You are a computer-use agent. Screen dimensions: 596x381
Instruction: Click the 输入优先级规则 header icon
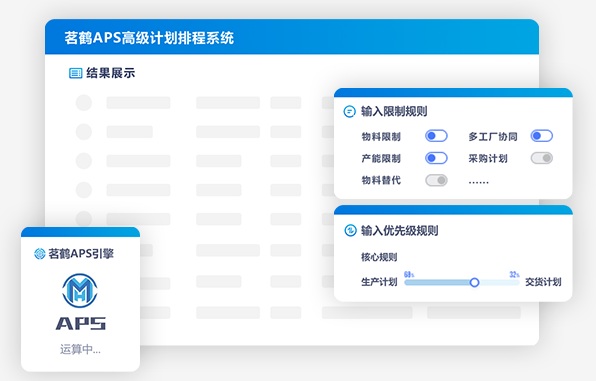point(350,230)
